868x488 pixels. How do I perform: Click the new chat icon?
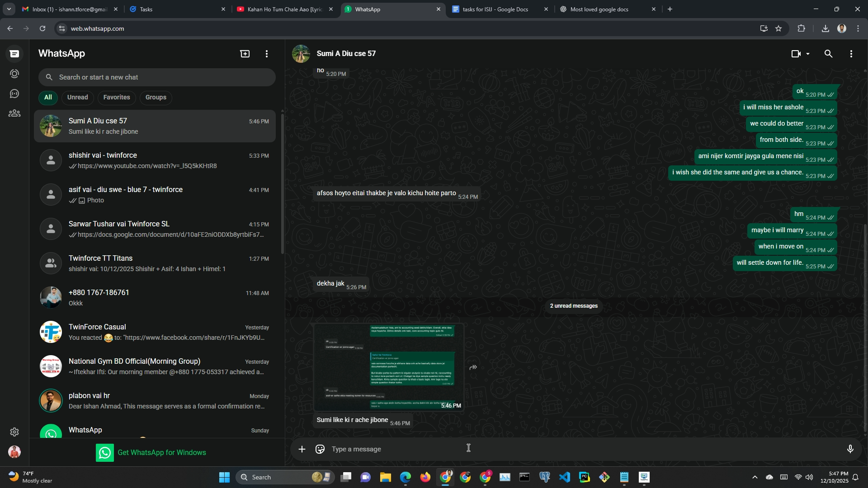coord(245,54)
